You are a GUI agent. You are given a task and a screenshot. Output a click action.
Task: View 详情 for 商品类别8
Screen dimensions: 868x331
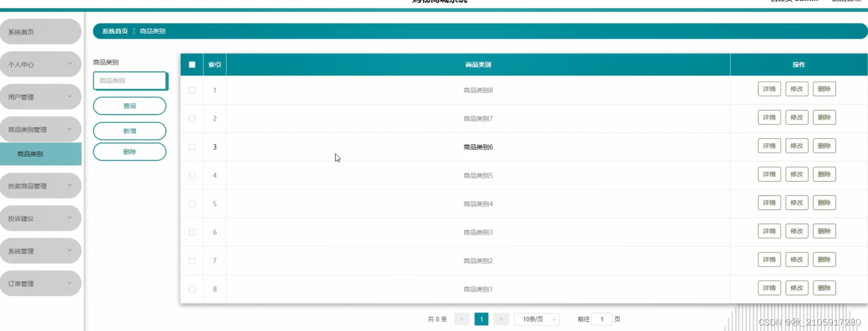click(x=769, y=89)
